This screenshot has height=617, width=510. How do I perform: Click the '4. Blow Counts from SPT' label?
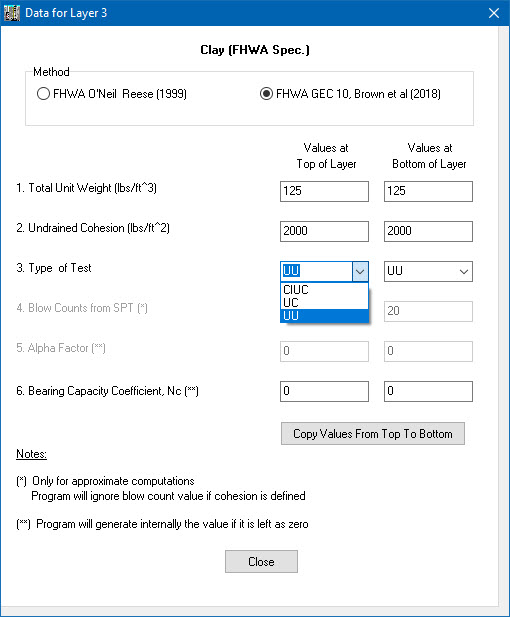click(82, 308)
